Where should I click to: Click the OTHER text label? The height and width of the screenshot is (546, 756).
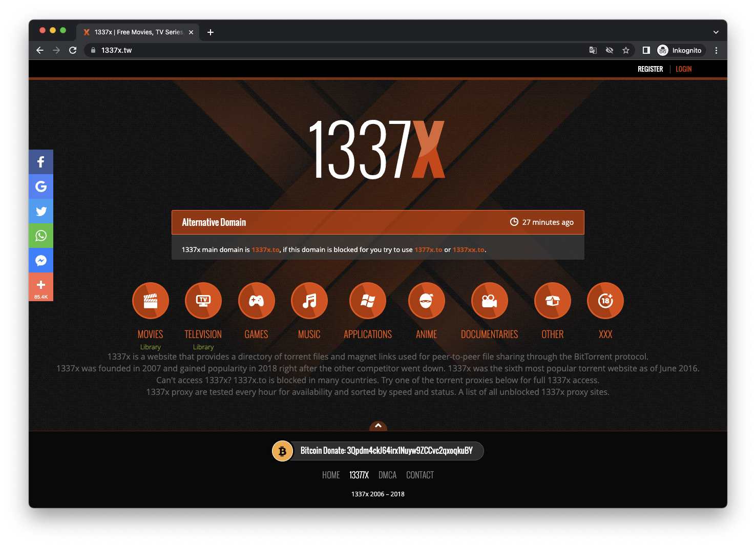coord(553,334)
